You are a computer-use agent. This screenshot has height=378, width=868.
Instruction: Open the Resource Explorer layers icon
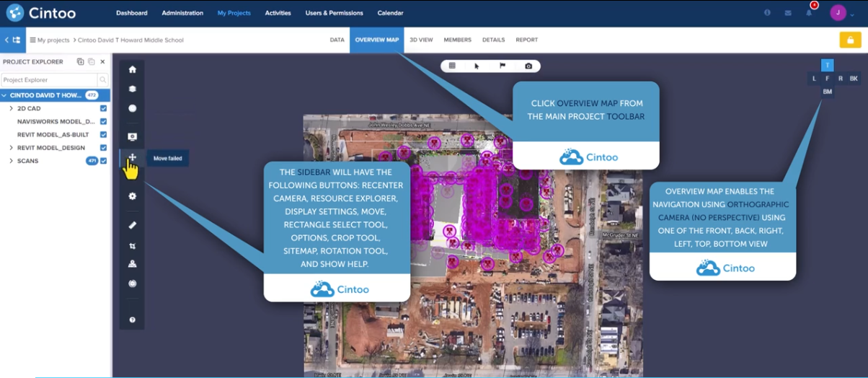click(132, 89)
